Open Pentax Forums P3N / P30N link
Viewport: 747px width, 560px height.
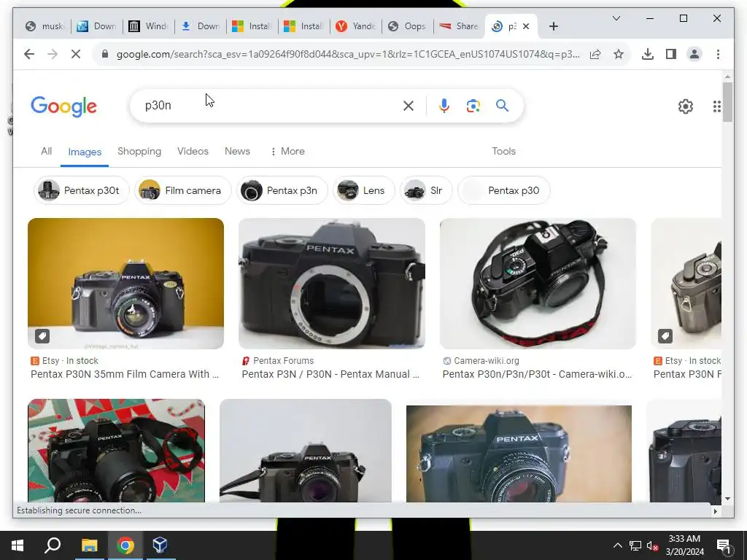point(330,374)
